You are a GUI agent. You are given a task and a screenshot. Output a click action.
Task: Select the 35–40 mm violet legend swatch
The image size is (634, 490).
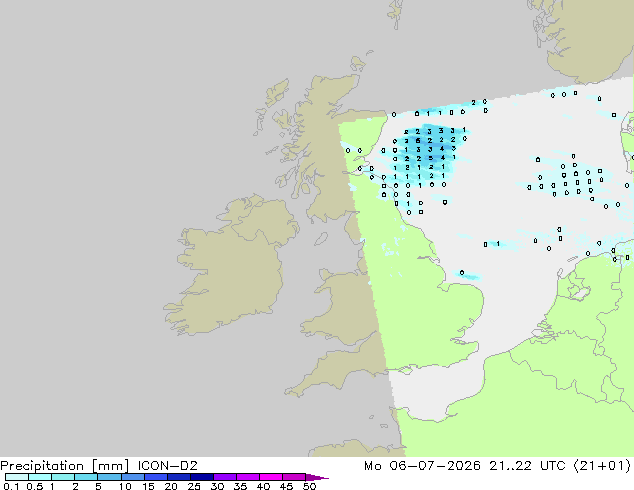247,477
